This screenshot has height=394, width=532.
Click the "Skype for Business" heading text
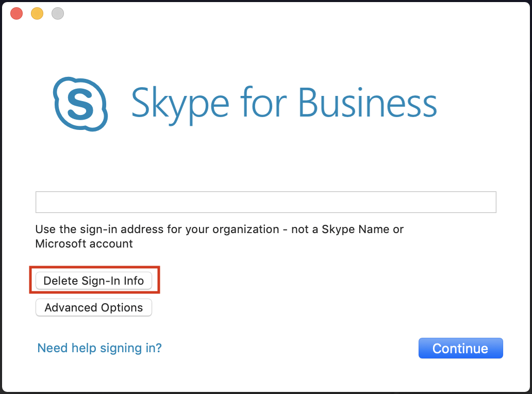point(284,104)
